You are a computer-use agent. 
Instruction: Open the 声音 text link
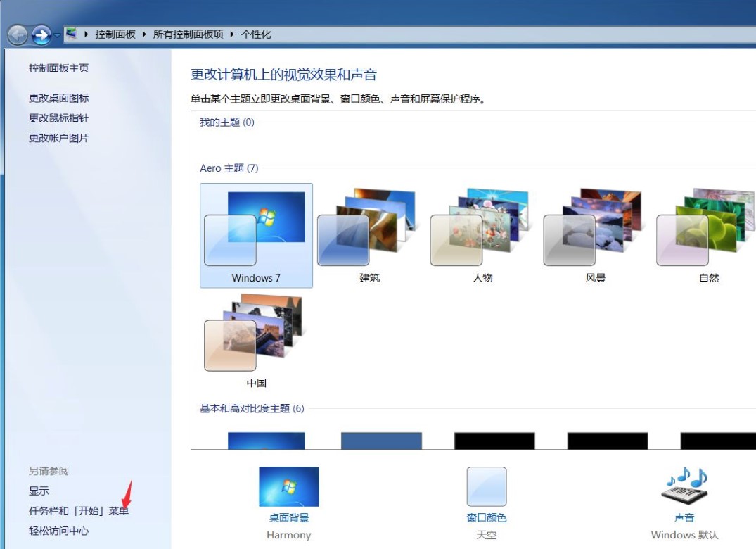[x=684, y=517]
